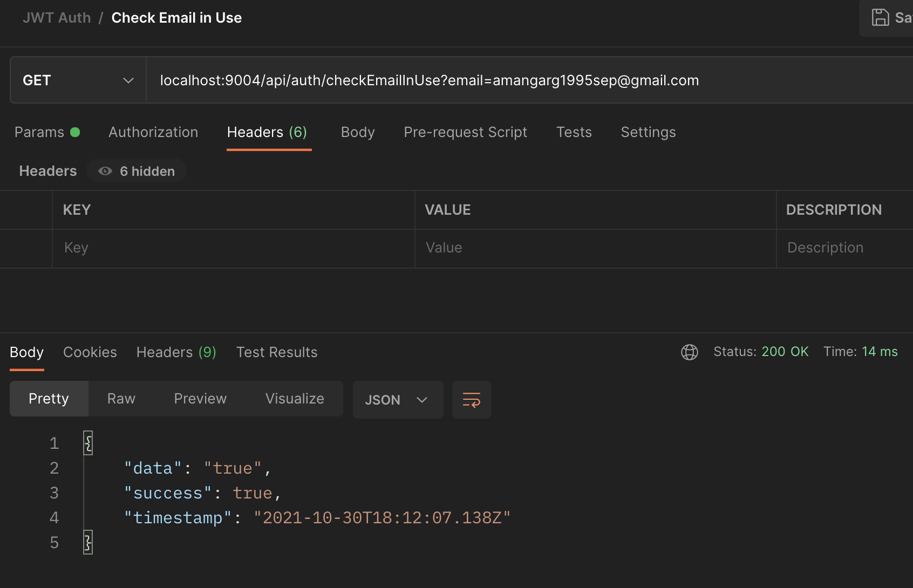Click the request URL field
This screenshot has height=588, width=913.
pos(529,80)
